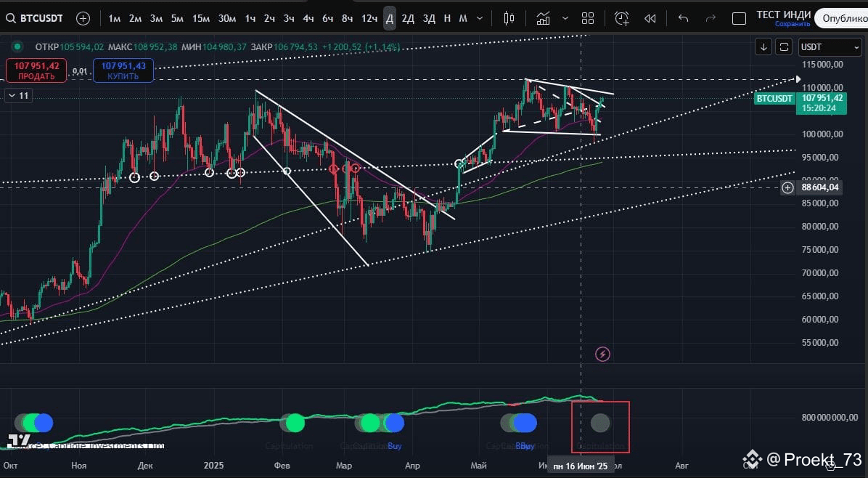Switch to the 12ч timeframe

369,19
